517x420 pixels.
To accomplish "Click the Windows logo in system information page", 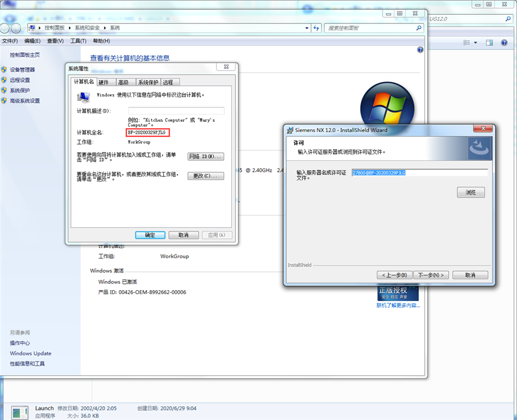I will (387, 107).
